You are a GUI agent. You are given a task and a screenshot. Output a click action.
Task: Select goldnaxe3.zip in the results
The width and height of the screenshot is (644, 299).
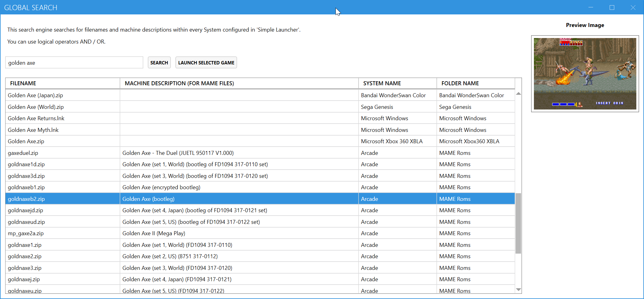click(25, 268)
